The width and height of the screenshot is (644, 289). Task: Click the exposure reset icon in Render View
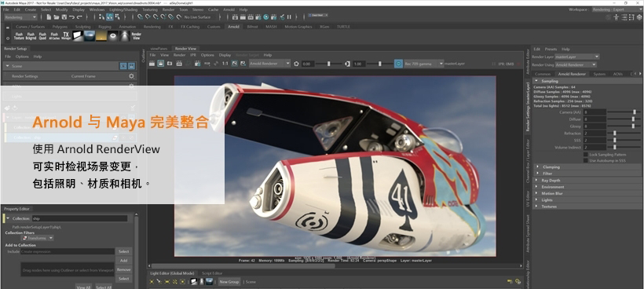296,64
